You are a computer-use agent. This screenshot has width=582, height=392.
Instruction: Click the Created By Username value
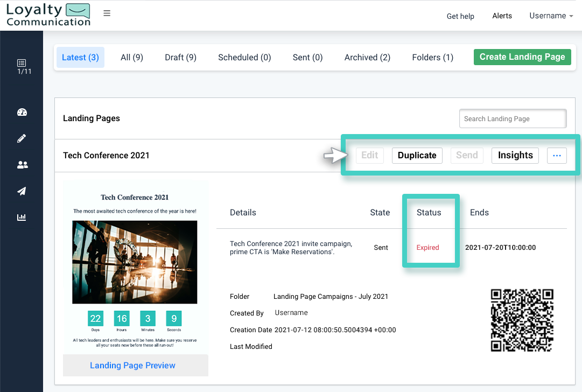click(x=291, y=312)
